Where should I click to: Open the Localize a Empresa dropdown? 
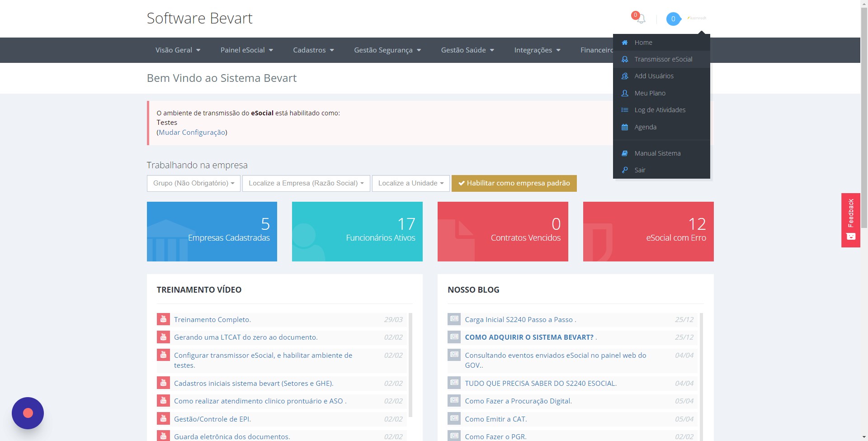pyautogui.click(x=306, y=183)
